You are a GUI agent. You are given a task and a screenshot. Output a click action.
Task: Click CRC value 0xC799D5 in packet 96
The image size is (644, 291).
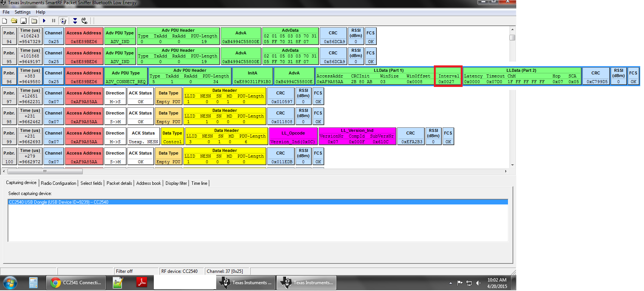pos(597,82)
